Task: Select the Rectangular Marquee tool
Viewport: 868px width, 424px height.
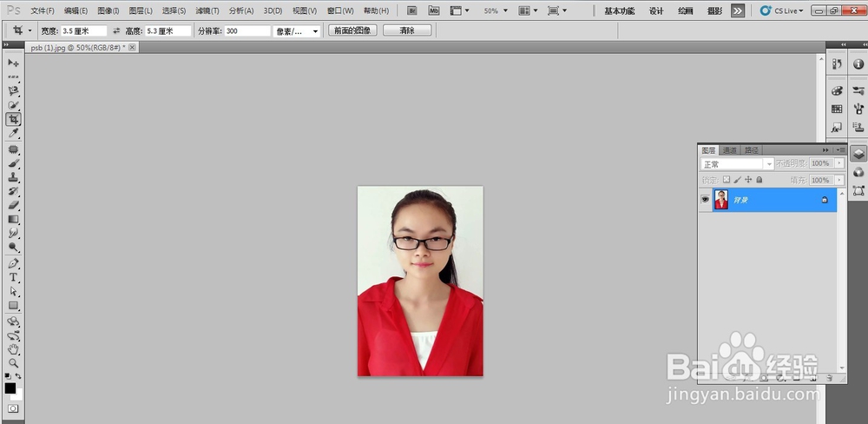Action: [13, 76]
